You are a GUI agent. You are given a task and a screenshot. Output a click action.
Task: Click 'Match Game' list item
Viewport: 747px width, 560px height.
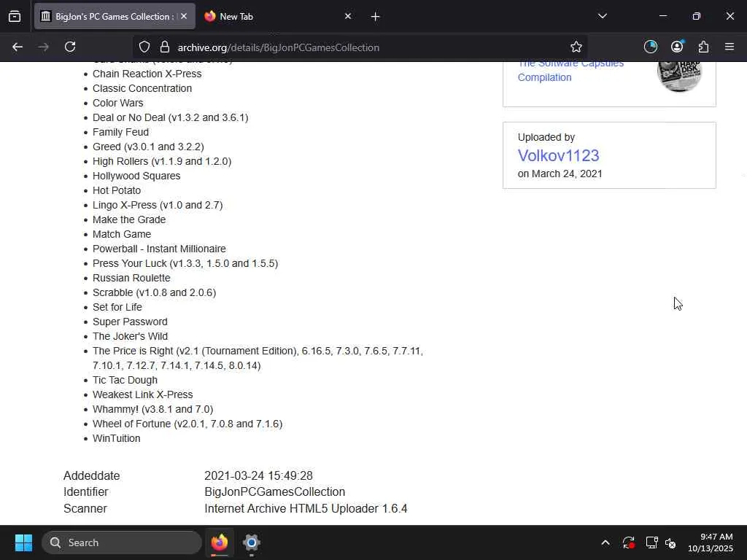point(122,234)
